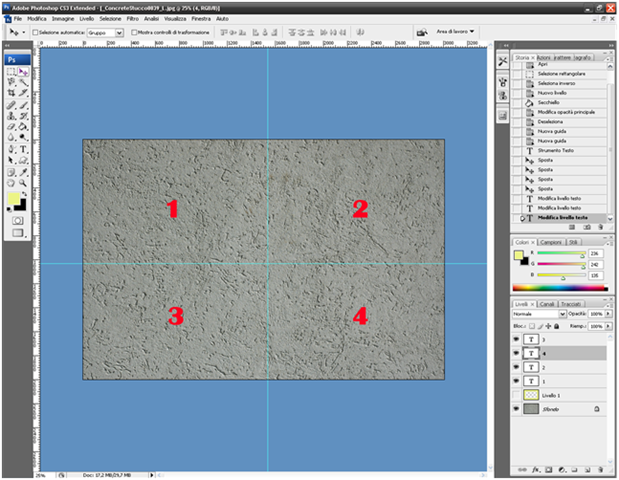Pick the Horizontal Type tool
This screenshot has width=619, height=480.
coord(23,149)
